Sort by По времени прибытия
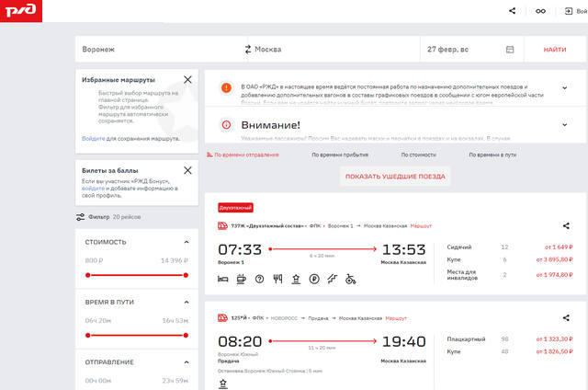Image resolution: width=588 pixels, height=390 pixels. 340,155
